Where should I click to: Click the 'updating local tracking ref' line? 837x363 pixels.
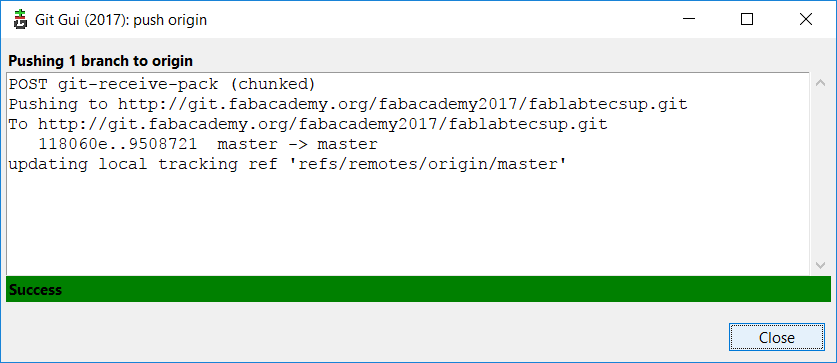point(287,164)
